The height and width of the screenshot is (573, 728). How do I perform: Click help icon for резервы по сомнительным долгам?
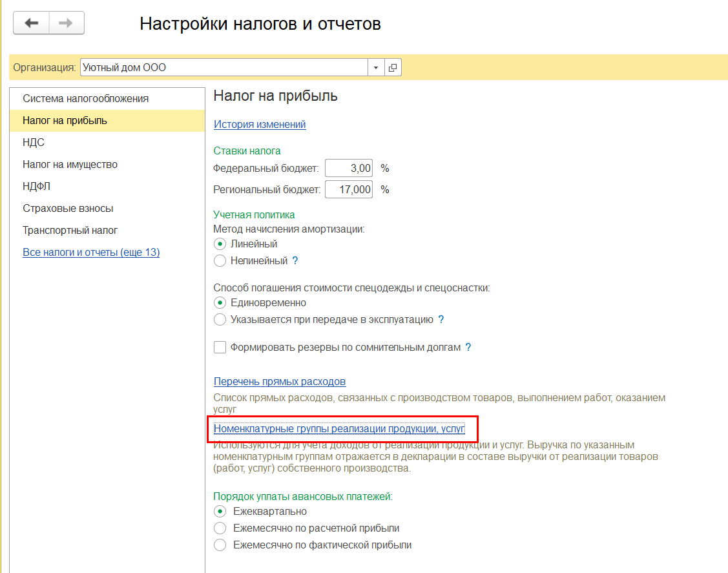coord(468,348)
